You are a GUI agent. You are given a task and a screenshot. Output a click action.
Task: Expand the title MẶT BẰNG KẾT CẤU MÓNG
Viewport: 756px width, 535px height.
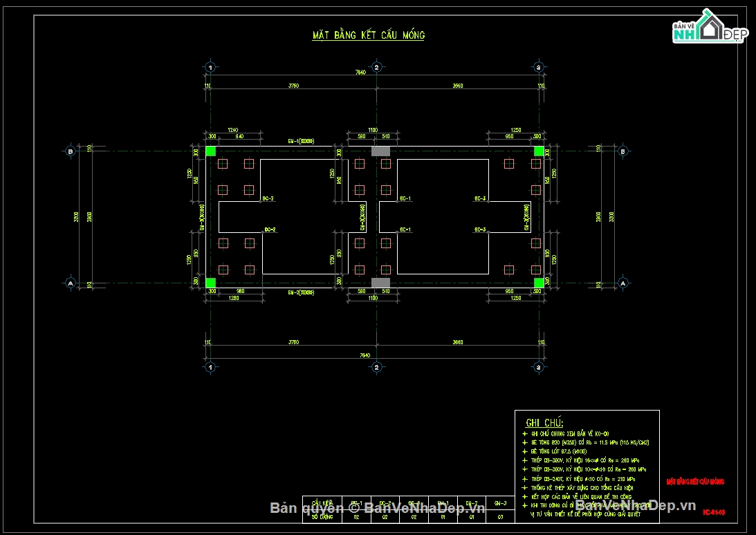368,35
